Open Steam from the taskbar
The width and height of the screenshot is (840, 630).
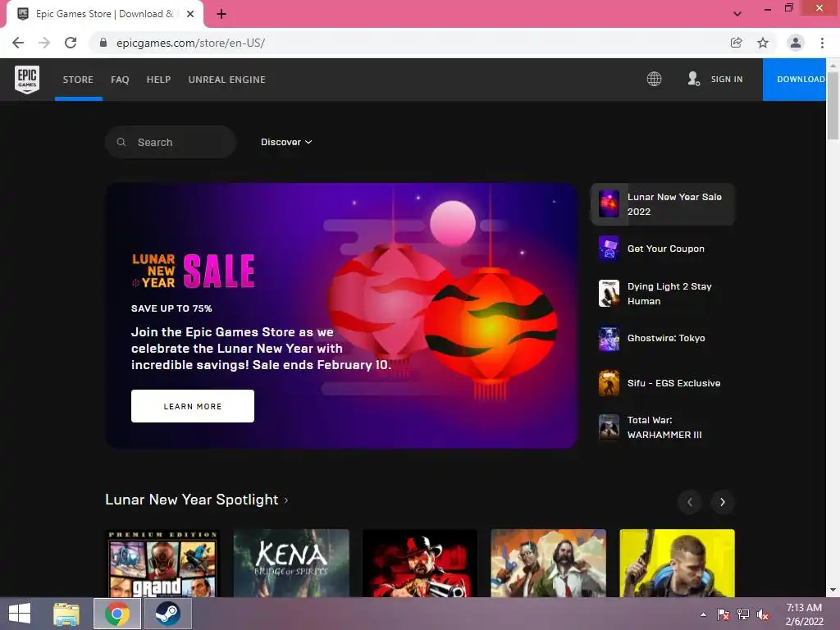pos(167,614)
